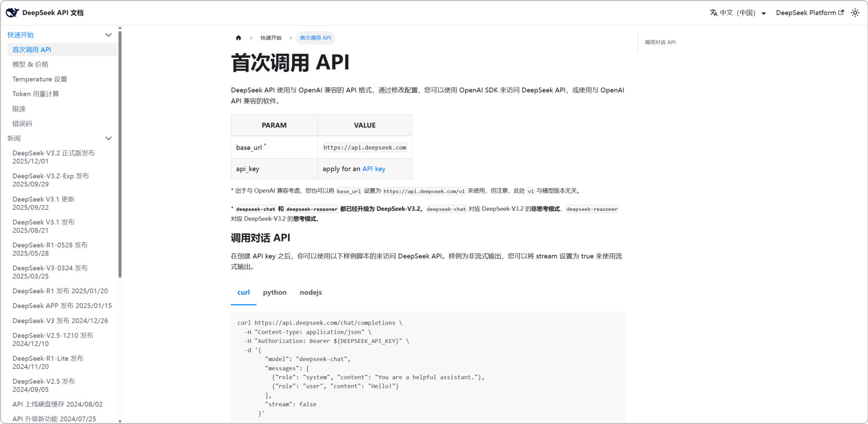
Task: Open DeepSeek-R1-Lite 发布 news
Action: [x=48, y=363]
